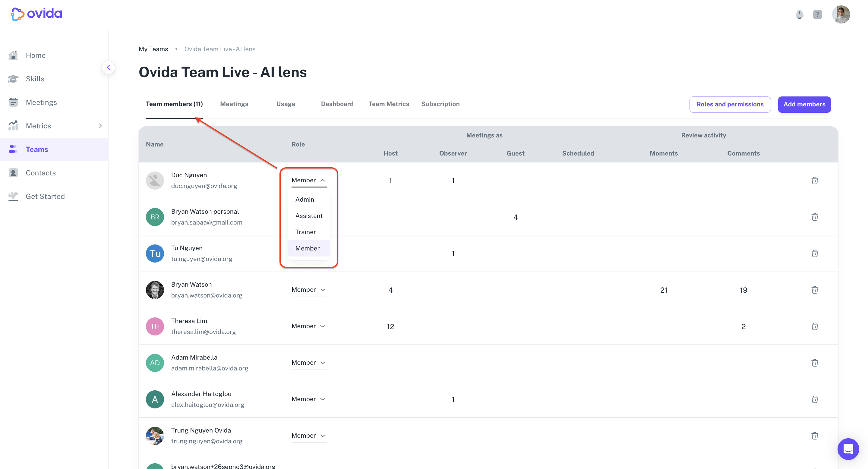868x469 pixels.
Task: Open Adam Mirabella's role dropdown
Action: (309, 363)
